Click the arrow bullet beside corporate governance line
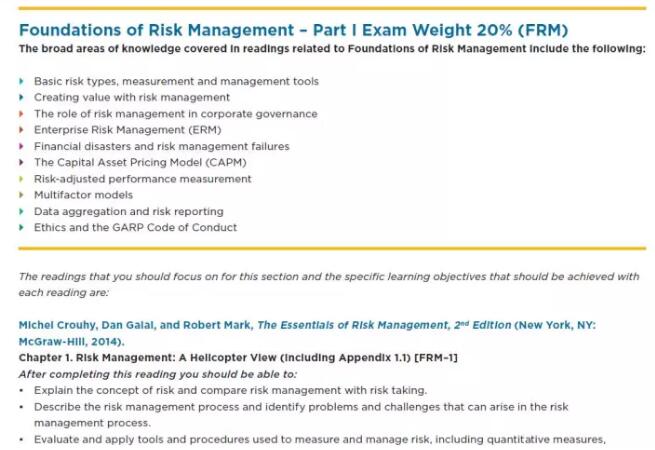Image resolution: width=655 pixels, height=450 pixels. 22,114
